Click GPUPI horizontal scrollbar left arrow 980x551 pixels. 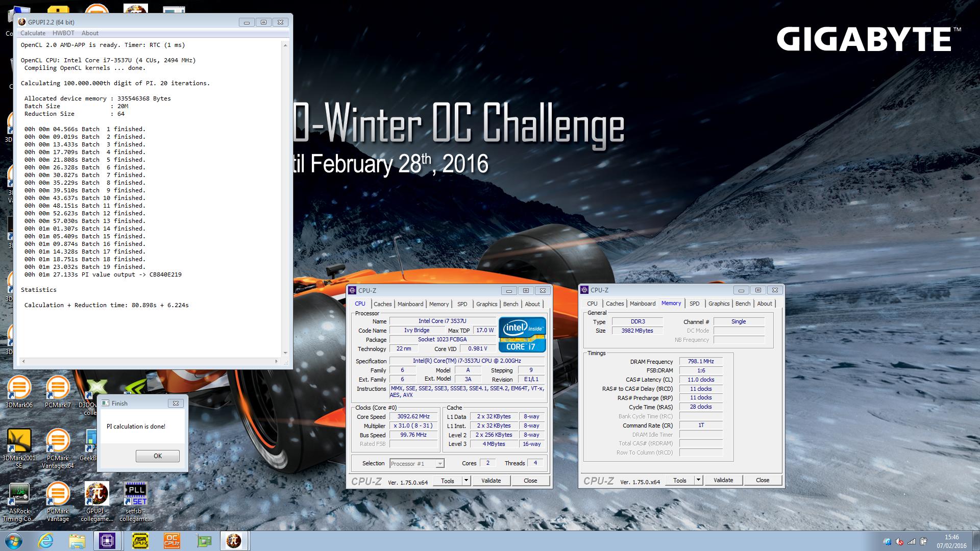click(x=23, y=361)
